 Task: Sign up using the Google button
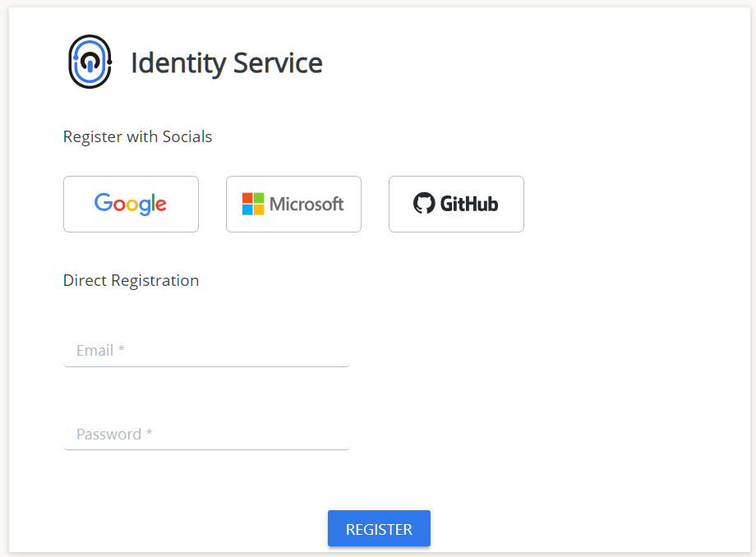pyautogui.click(x=131, y=204)
